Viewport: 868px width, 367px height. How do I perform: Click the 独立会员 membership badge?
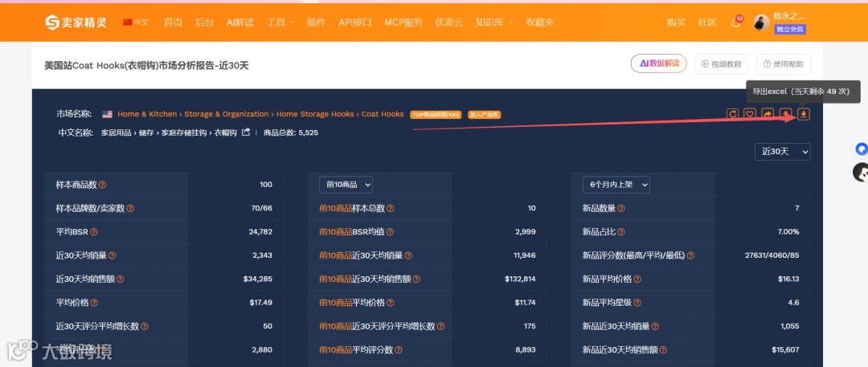pos(790,30)
